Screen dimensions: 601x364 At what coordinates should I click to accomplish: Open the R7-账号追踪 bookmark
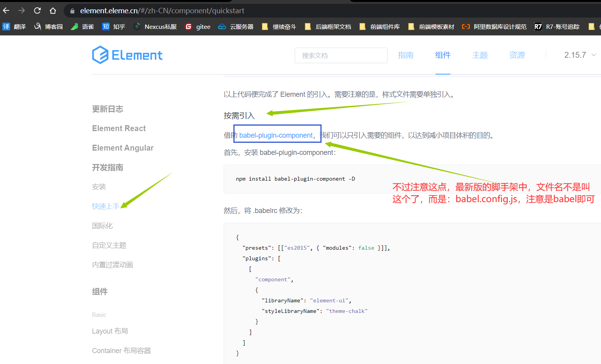557,27
